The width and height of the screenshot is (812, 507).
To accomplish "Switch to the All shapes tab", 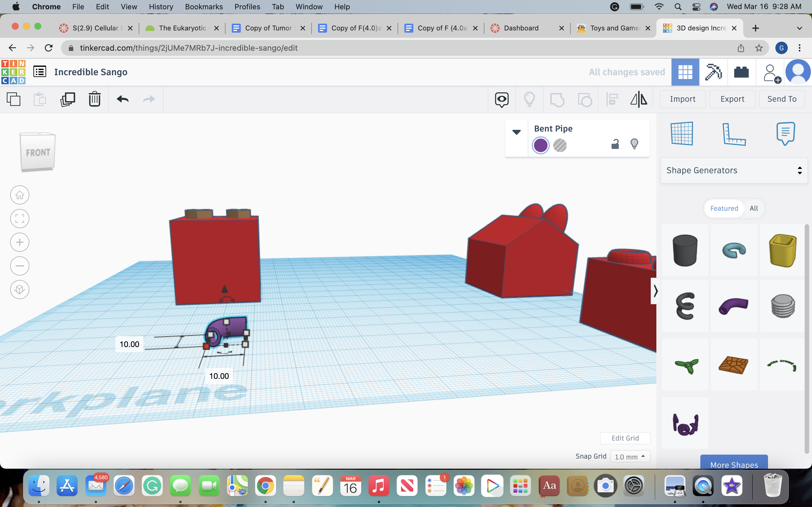I will click(754, 208).
